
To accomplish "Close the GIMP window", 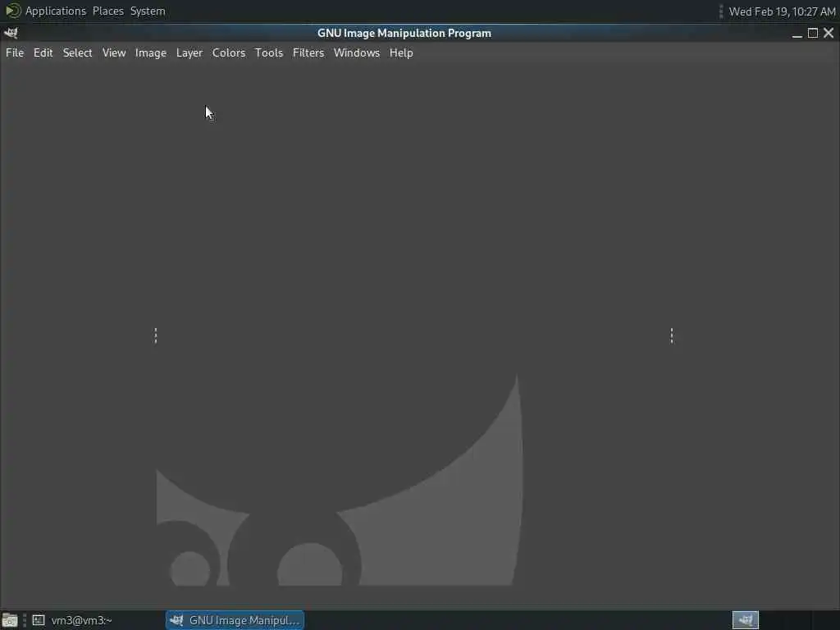I will click(829, 33).
